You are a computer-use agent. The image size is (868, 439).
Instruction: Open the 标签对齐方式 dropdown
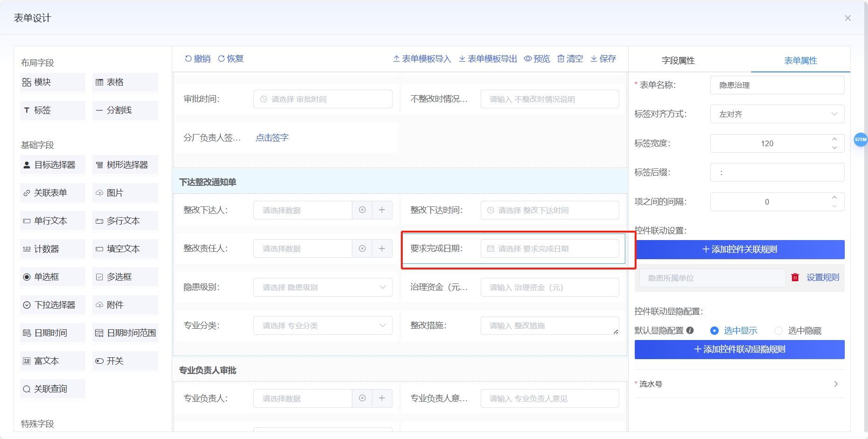click(x=777, y=114)
